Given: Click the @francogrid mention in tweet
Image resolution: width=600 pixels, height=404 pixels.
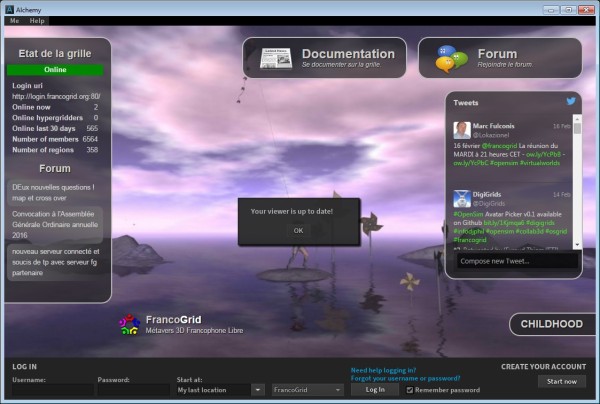Looking at the screenshot, I should [499, 146].
